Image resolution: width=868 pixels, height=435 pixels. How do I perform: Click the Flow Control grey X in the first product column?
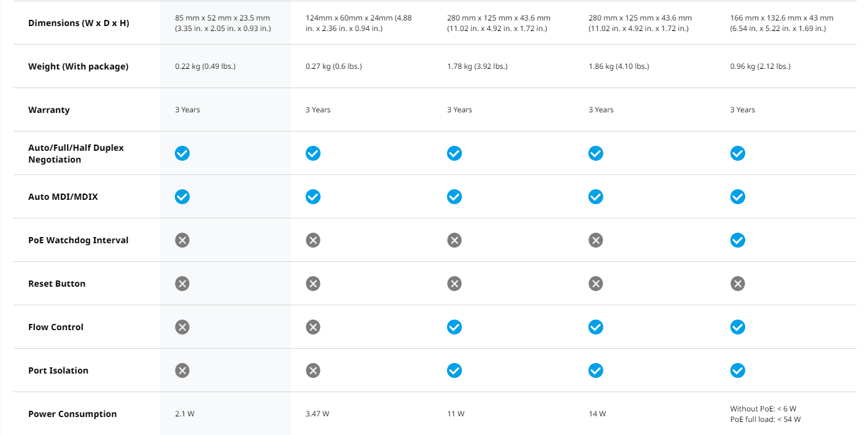182,327
